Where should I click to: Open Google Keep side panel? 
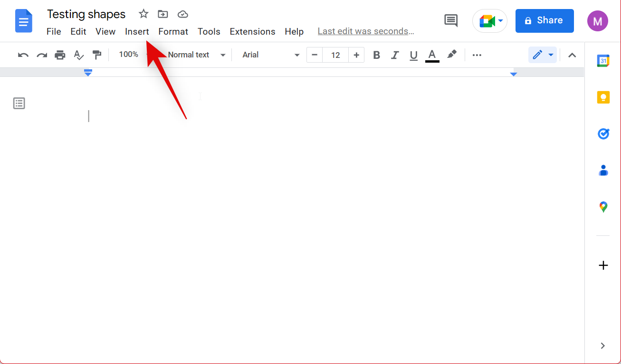tap(603, 97)
